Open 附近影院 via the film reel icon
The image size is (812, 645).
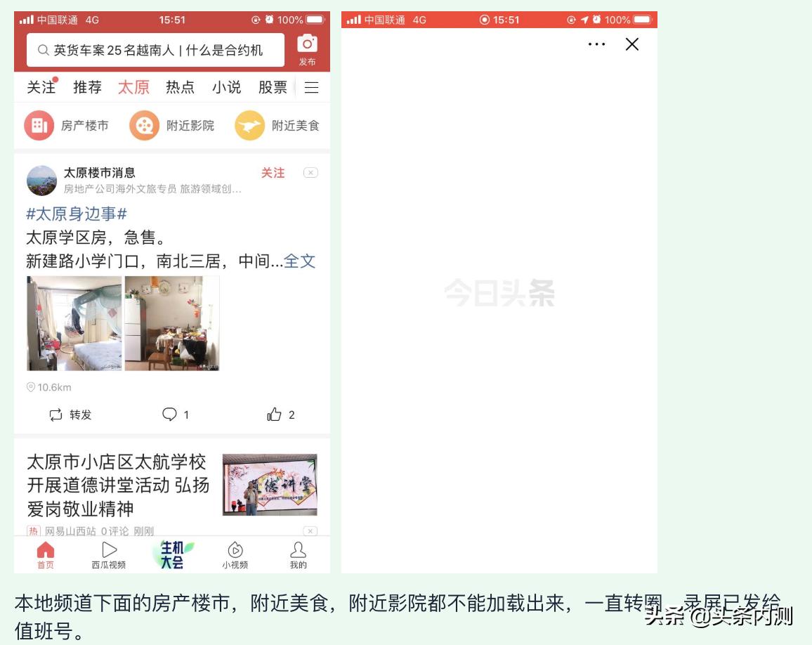[143, 126]
